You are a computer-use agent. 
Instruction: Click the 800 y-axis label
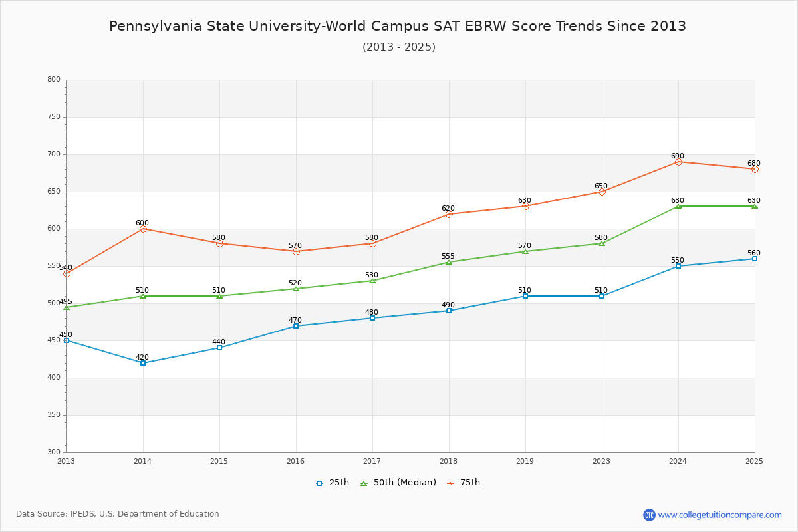click(54, 80)
